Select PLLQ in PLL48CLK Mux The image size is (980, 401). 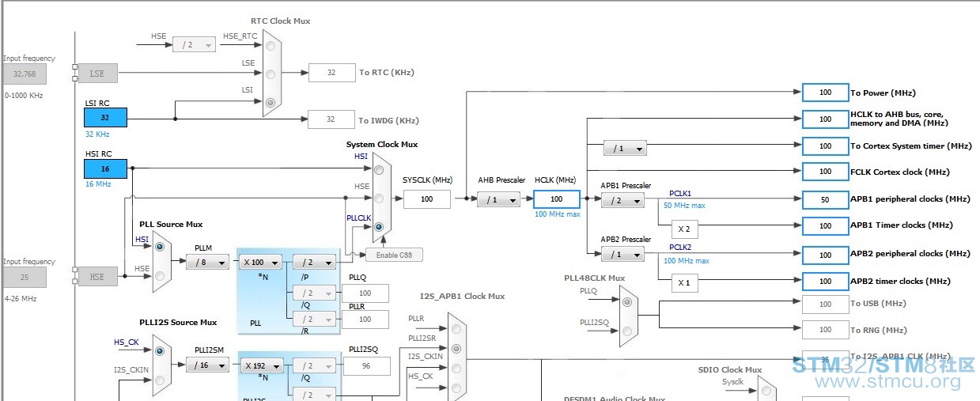(x=627, y=301)
